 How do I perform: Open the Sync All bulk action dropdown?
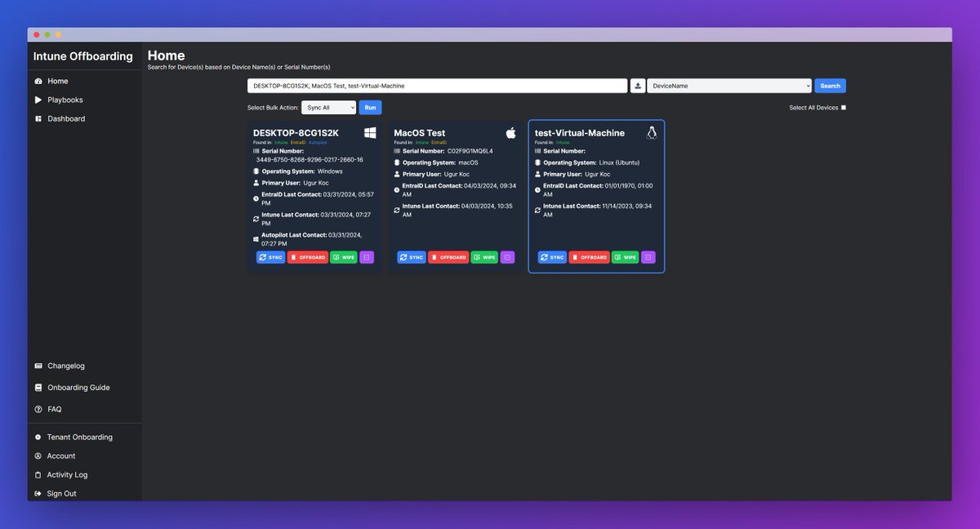tap(329, 107)
